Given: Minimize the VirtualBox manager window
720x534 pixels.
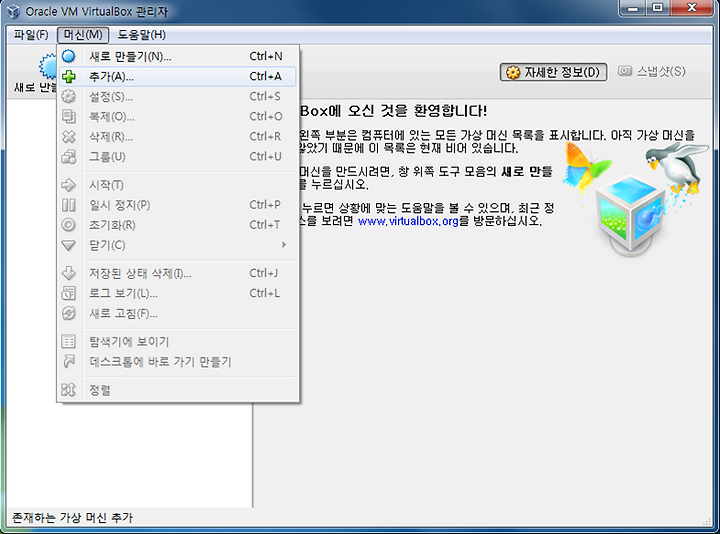Looking at the screenshot, I should point(634,8).
